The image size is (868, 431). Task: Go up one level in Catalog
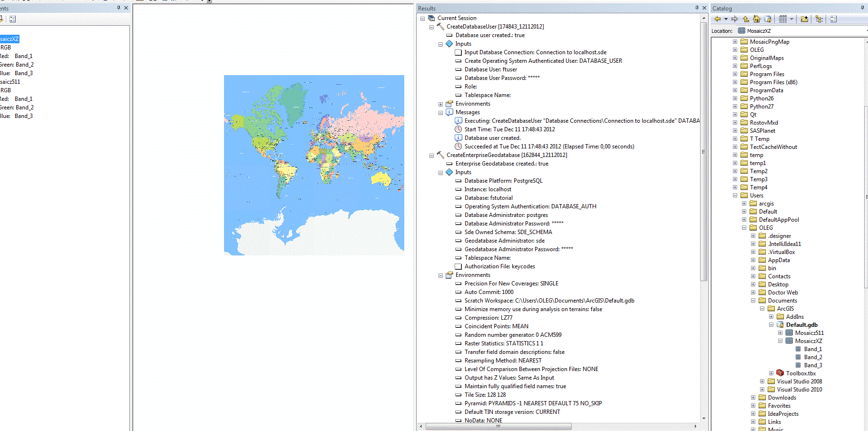click(x=746, y=19)
